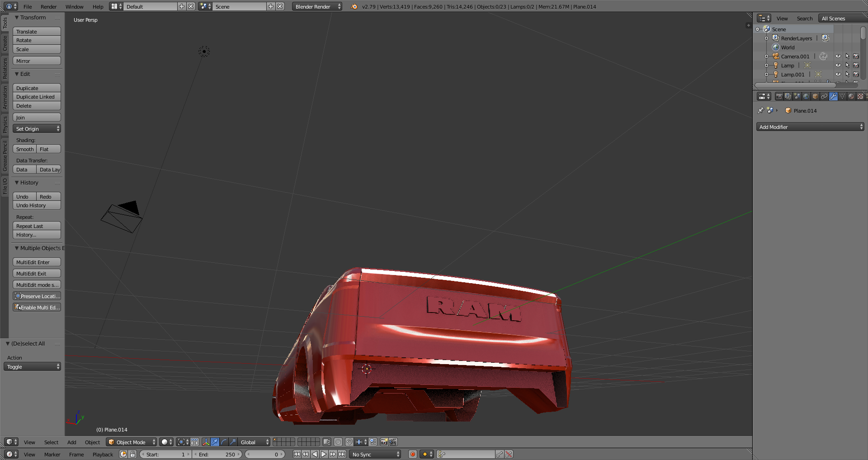Switch to the Physics tool shelf tab
Screen dimensions: 868x460
point(5,125)
